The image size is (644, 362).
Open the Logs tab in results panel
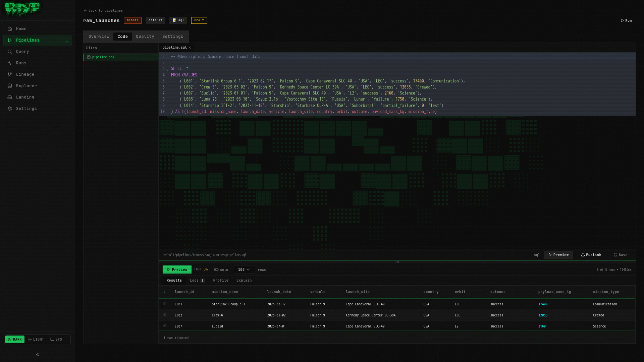pos(195,280)
